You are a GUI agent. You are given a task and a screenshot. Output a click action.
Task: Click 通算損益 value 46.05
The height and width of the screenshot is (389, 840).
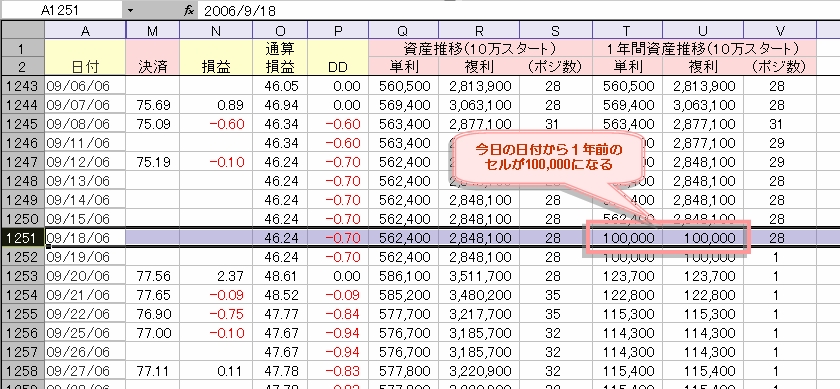point(280,86)
